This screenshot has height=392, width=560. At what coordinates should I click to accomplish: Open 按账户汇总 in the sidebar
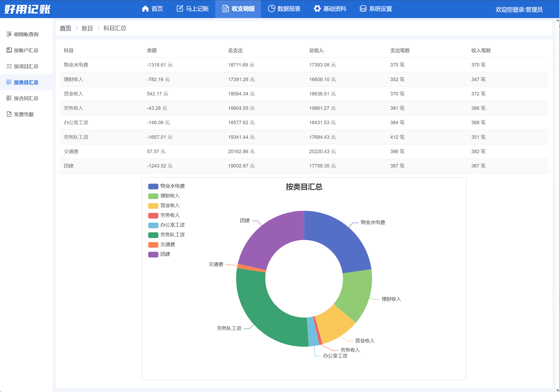26,50
